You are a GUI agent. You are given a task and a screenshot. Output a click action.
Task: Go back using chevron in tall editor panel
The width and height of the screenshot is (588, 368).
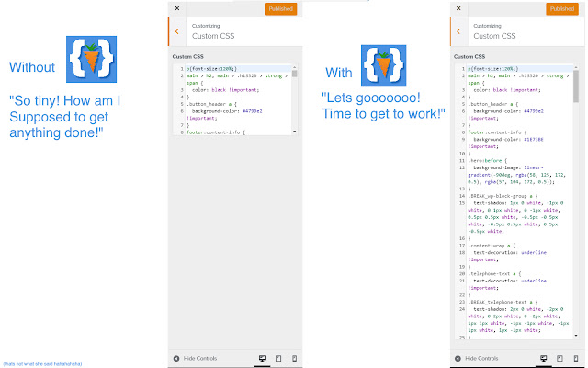tap(458, 31)
